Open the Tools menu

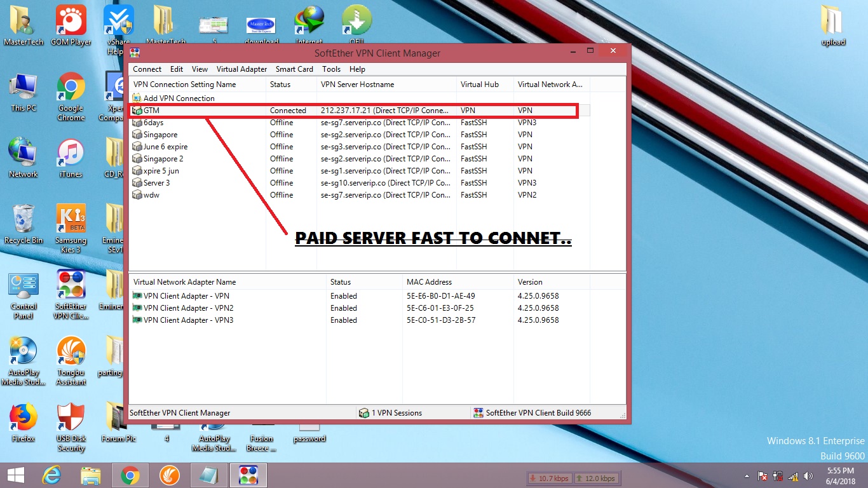(331, 69)
